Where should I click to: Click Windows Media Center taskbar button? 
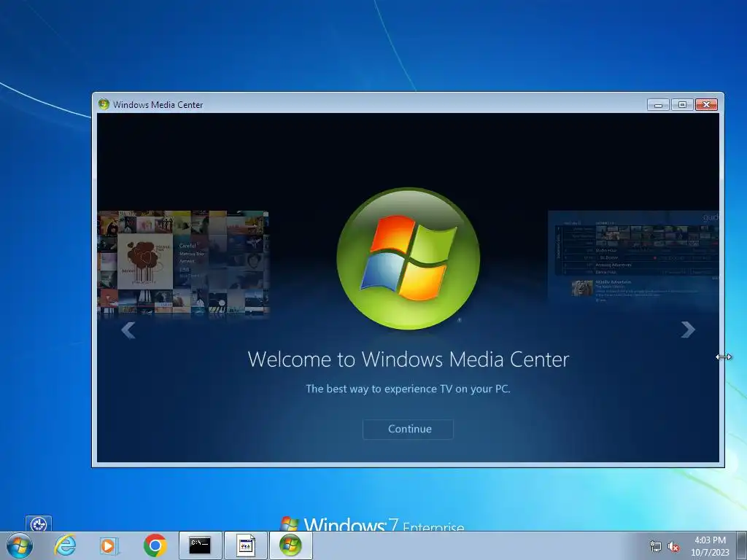(290, 545)
